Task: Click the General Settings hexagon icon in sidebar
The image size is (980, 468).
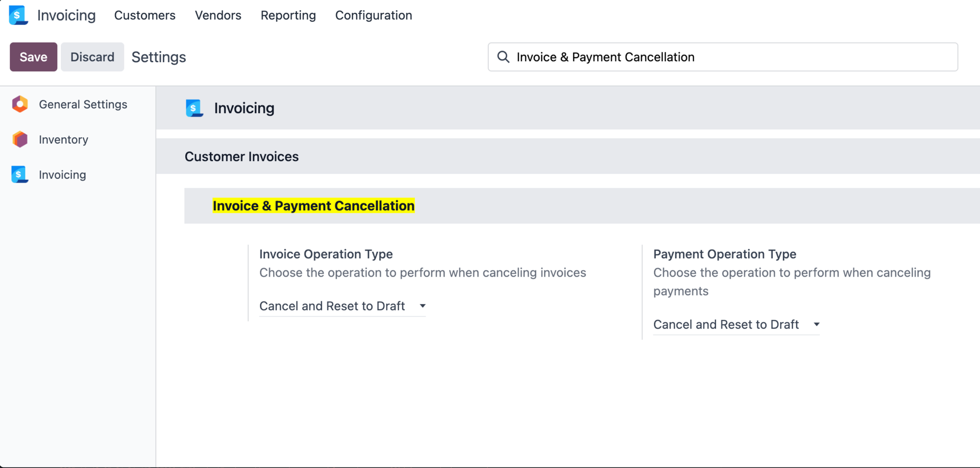Action: (x=19, y=104)
